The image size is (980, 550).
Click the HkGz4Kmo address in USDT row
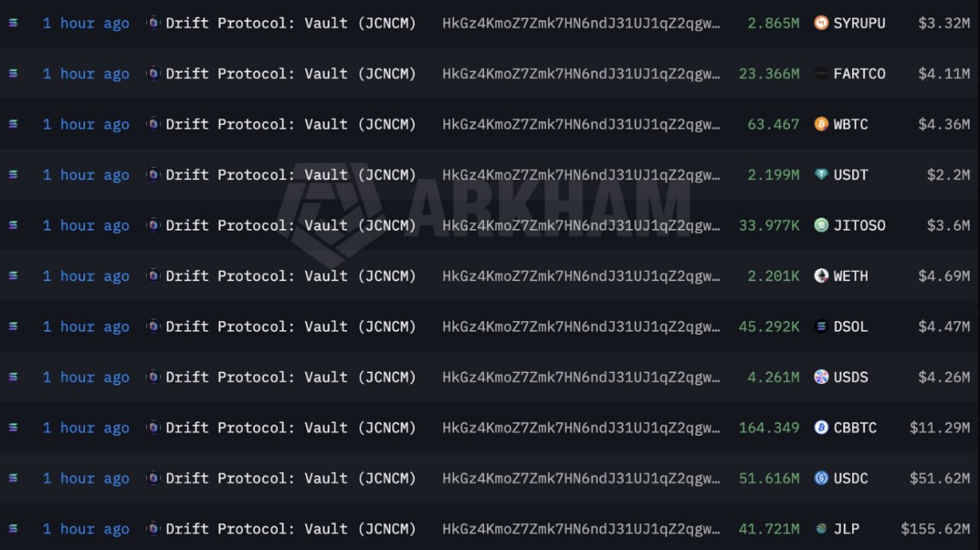click(581, 175)
